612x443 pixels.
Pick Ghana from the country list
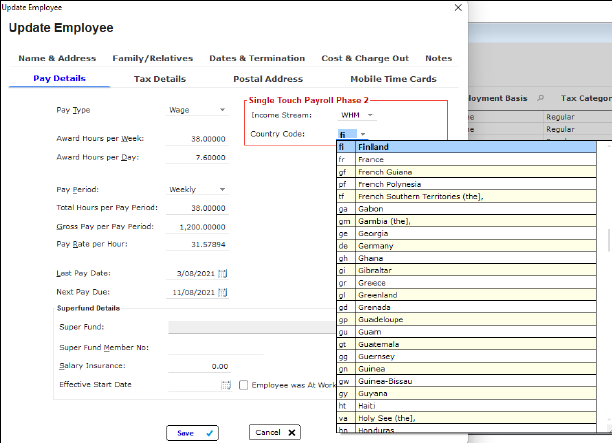(466, 258)
